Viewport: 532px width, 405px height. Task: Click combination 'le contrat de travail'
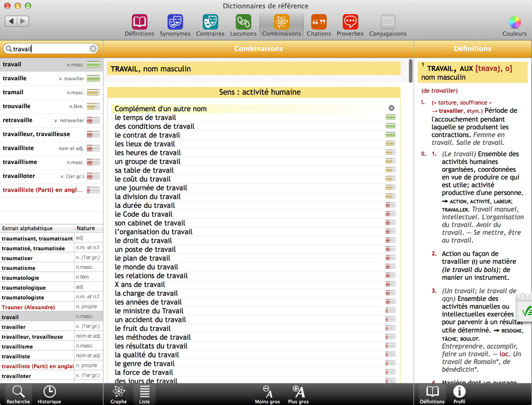[147, 135]
